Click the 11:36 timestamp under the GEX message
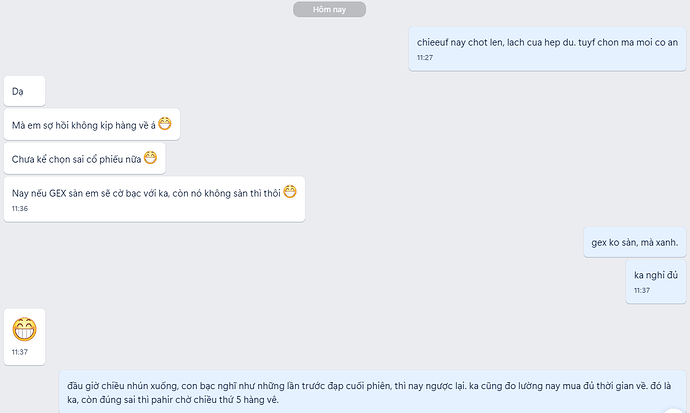690x413 pixels. coord(20,208)
